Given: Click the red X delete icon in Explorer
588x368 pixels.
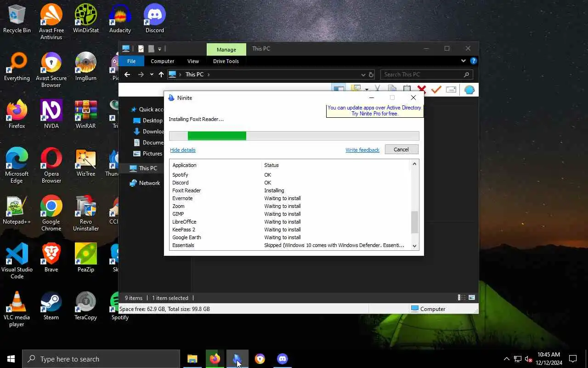Looking at the screenshot, I should coord(421,89).
